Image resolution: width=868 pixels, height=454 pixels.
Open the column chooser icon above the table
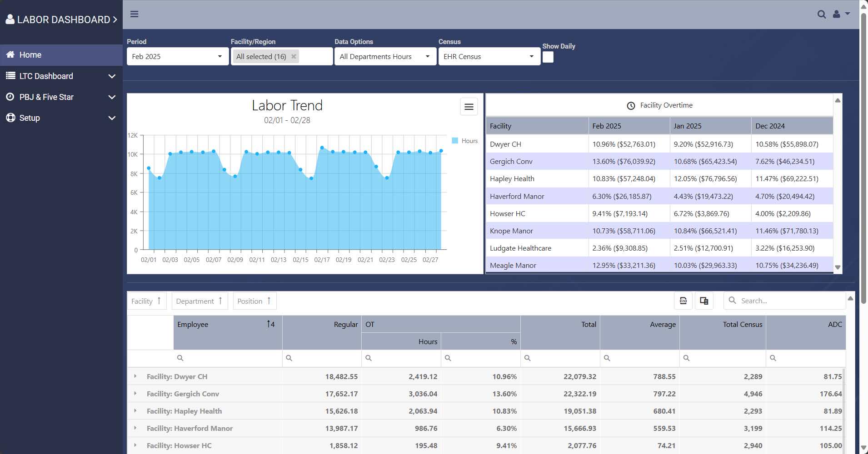coord(704,301)
